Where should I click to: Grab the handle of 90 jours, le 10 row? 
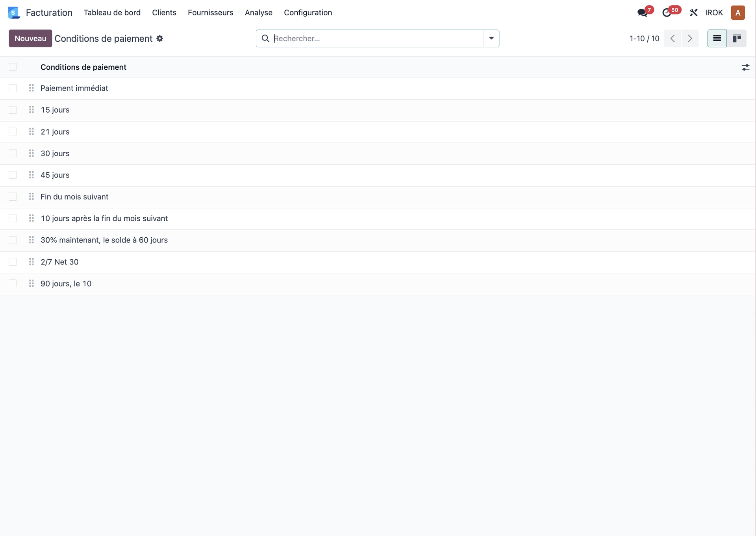[x=31, y=283]
